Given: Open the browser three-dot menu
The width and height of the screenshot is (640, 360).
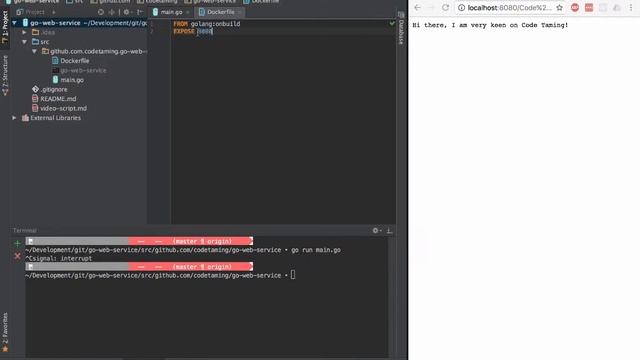Looking at the screenshot, I should click(631, 8).
